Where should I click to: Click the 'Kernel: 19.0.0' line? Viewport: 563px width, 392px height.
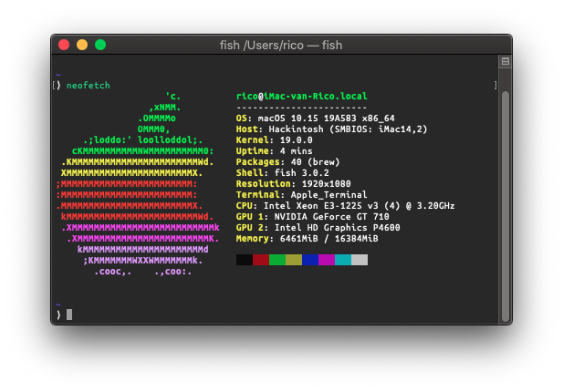tap(274, 139)
